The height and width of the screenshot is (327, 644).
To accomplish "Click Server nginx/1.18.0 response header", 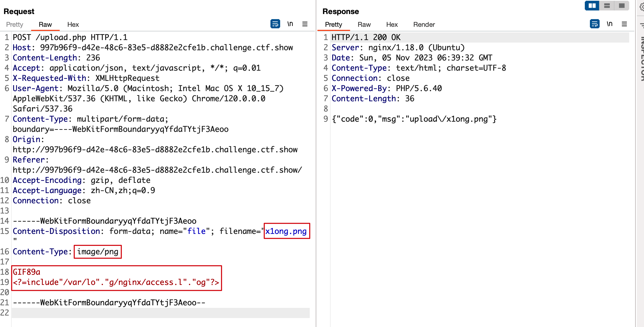I will click(x=398, y=48).
